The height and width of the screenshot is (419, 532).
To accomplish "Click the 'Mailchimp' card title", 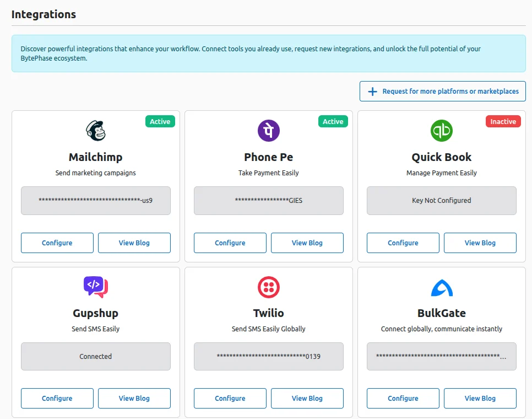I will click(x=96, y=157).
